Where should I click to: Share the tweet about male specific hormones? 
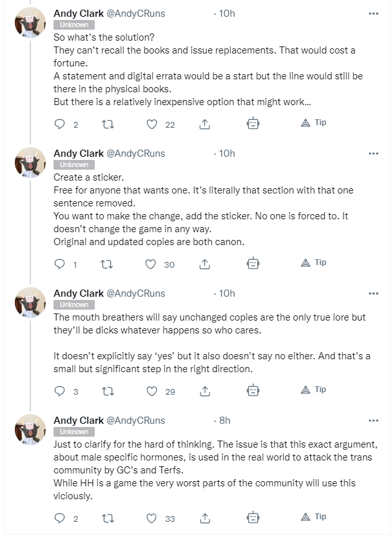coord(204,518)
